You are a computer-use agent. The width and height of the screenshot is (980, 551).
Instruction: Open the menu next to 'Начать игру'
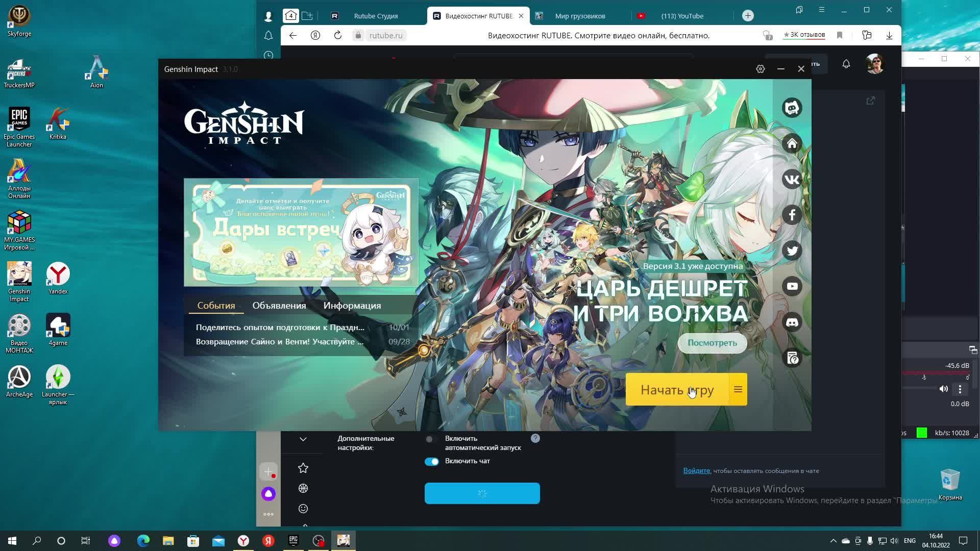pos(738,390)
